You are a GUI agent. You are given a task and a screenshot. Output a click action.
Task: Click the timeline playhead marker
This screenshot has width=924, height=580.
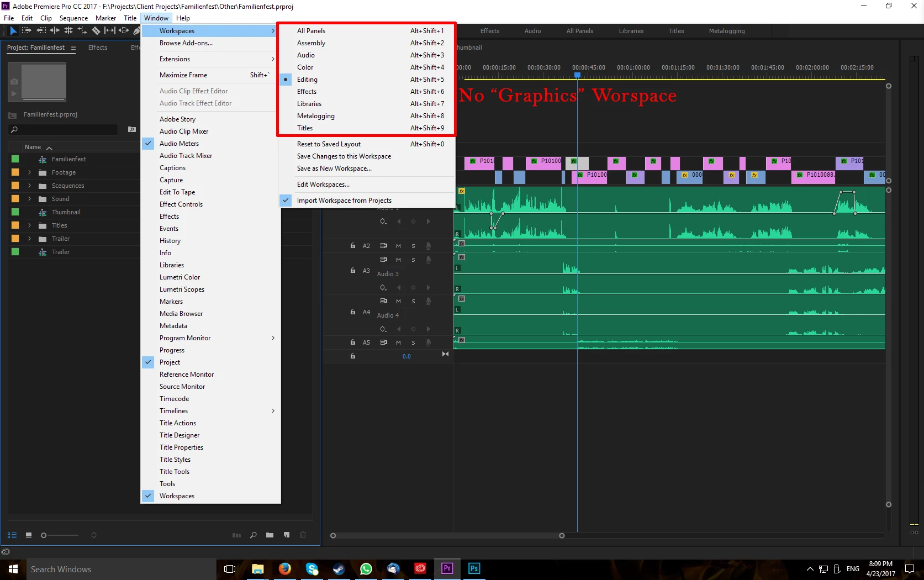[577, 75]
